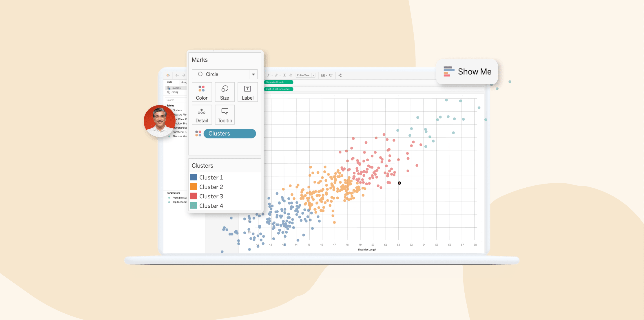Expand the Circle mark type dropdown
The width and height of the screenshot is (644, 320).
253,74
